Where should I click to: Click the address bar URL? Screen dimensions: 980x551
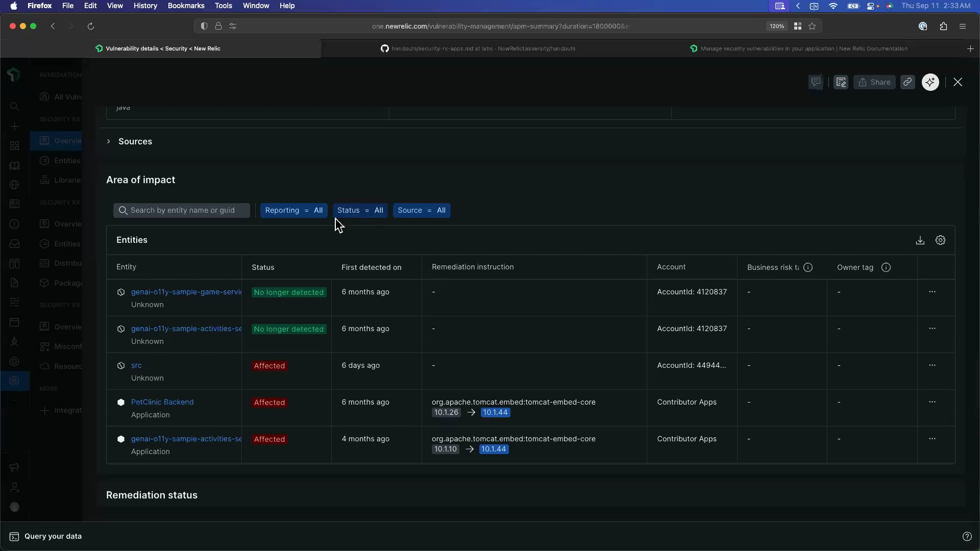point(501,26)
